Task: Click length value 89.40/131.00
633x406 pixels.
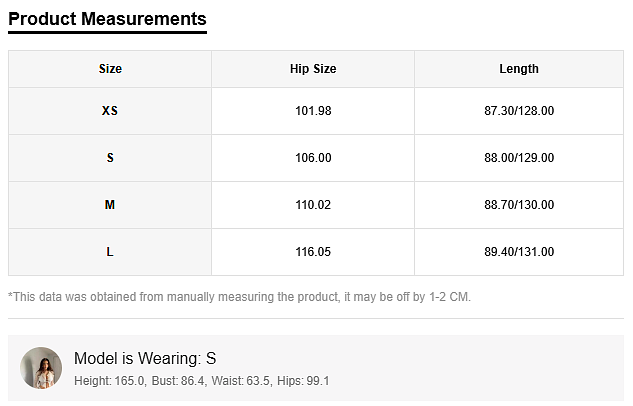Action: point(518,252)
